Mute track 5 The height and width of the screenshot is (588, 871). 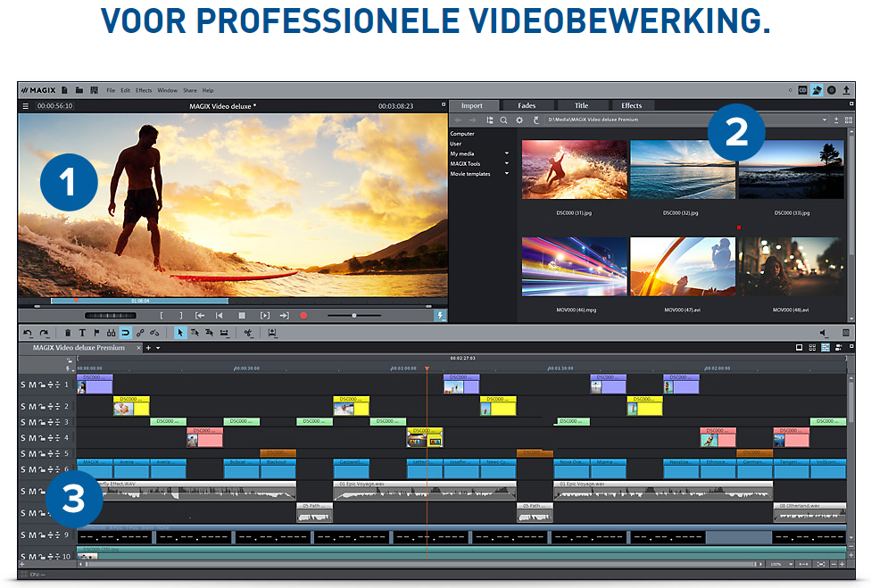pos(32,453)
